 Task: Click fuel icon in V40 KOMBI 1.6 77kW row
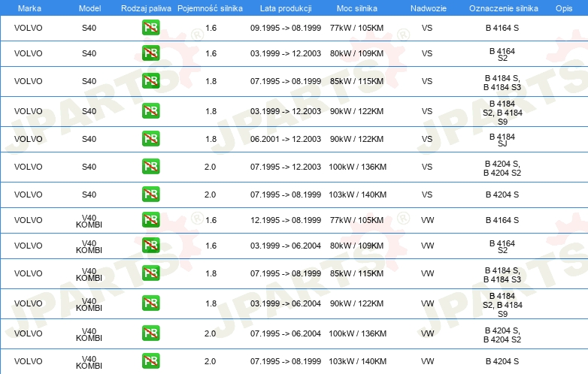(150, 220)
